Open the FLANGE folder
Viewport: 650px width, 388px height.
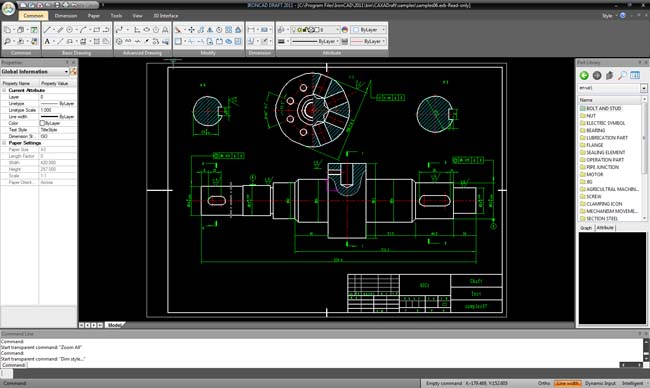594,145
